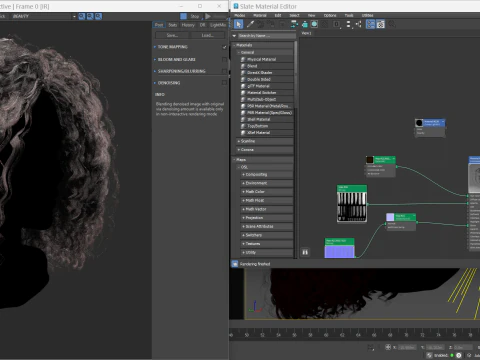Enable the DENOISING checkbox

tap(224, 83)
